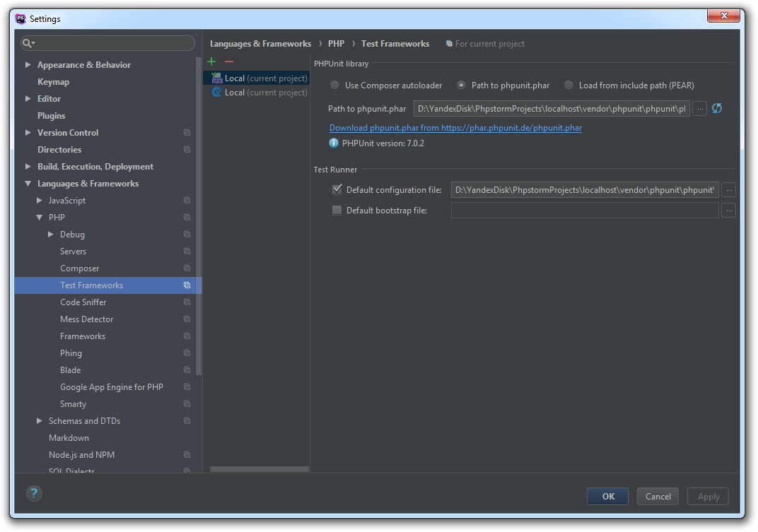The image size is (758, 532).
Task: Select the second Local (current project) configuration with blue icon
Action: tap(257, 93)
